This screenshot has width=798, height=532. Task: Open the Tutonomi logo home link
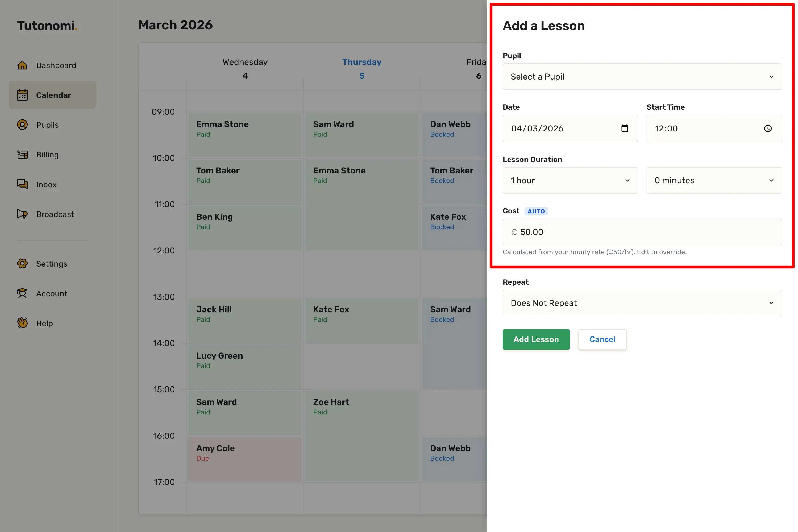47,26
